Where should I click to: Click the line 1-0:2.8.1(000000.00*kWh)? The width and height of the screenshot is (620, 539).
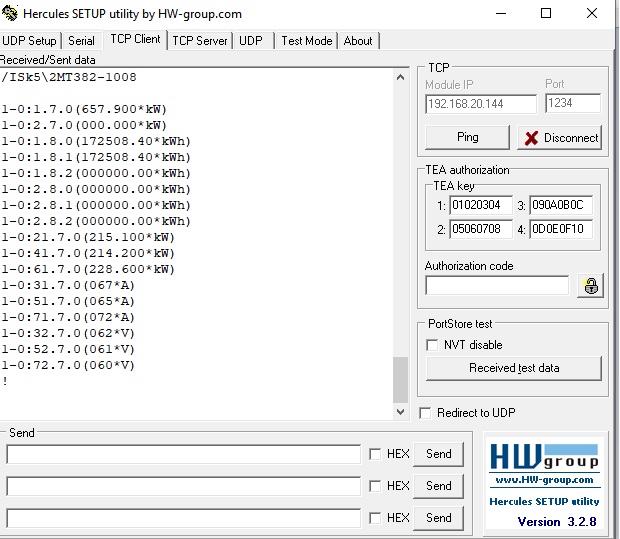pos(96,205)
